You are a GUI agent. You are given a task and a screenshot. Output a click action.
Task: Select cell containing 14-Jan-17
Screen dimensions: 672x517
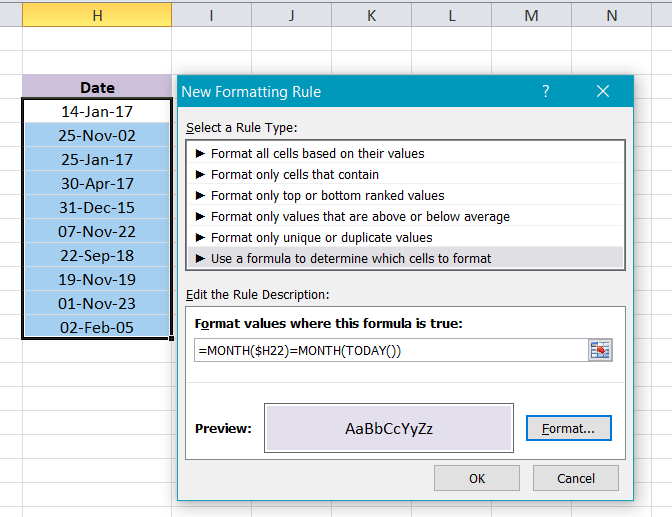pos(97,111)
